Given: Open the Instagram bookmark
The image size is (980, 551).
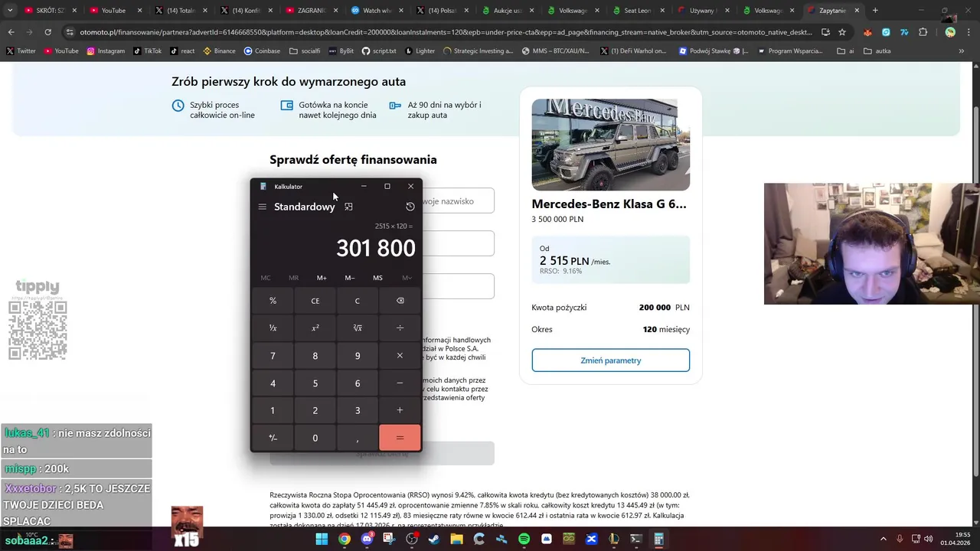Looking at the screenshot, I should [106, 51].
